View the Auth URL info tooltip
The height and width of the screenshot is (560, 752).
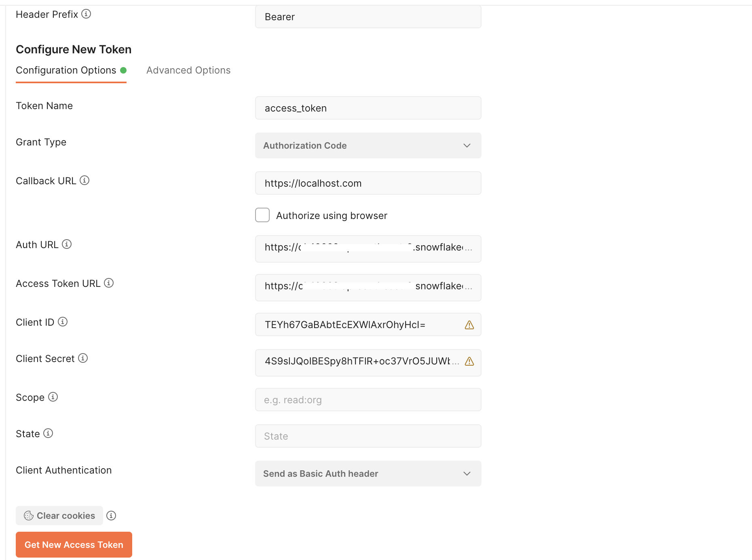coord(67,244)
